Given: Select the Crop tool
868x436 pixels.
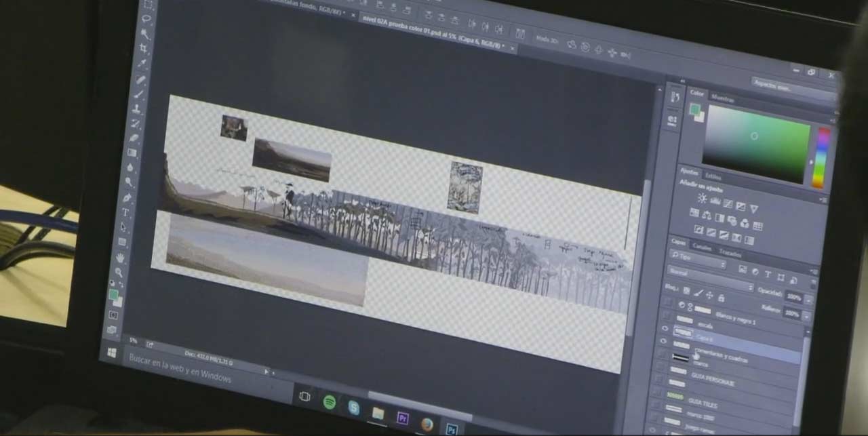Looking at the screenshot, I should click(x=143, y=48).
